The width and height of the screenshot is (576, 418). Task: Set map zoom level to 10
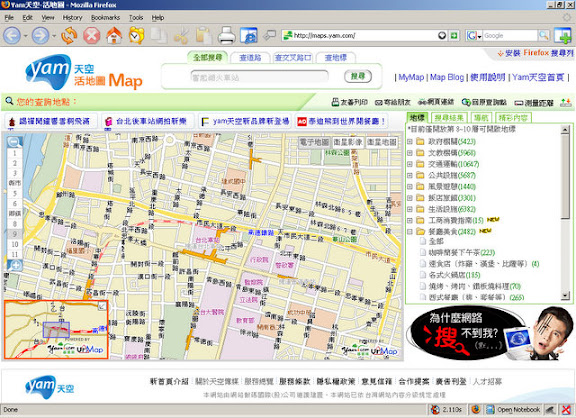pos(15,244)
